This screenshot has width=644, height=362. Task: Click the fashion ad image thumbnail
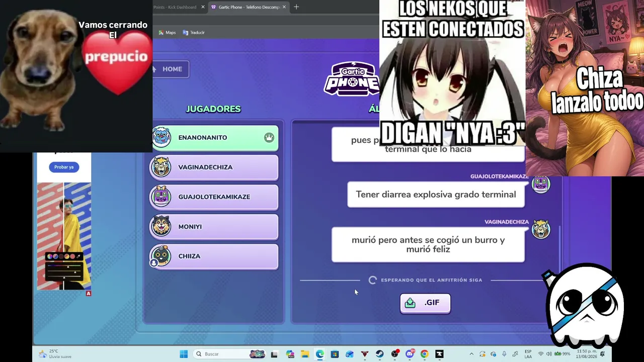64,236
